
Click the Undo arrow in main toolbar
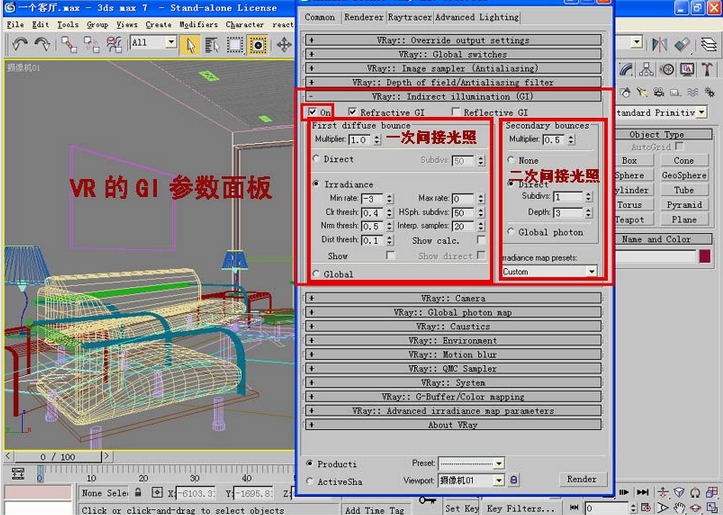point(20,44)
